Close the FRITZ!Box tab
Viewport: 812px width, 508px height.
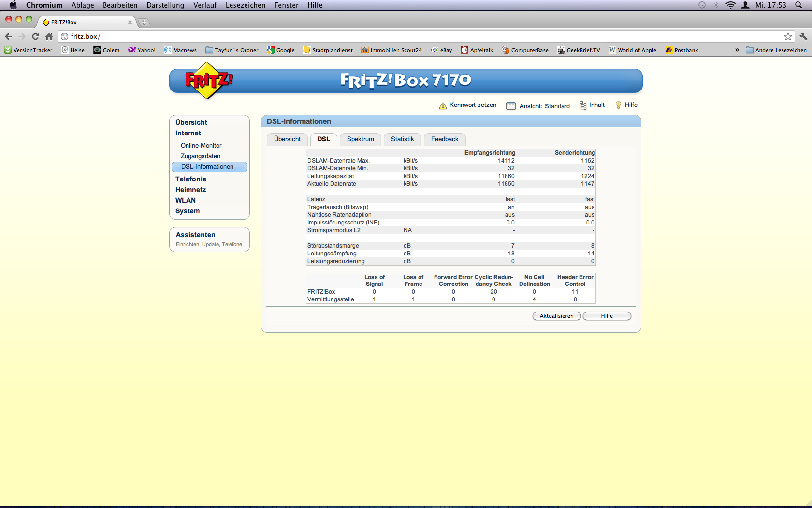pos(130,22)
